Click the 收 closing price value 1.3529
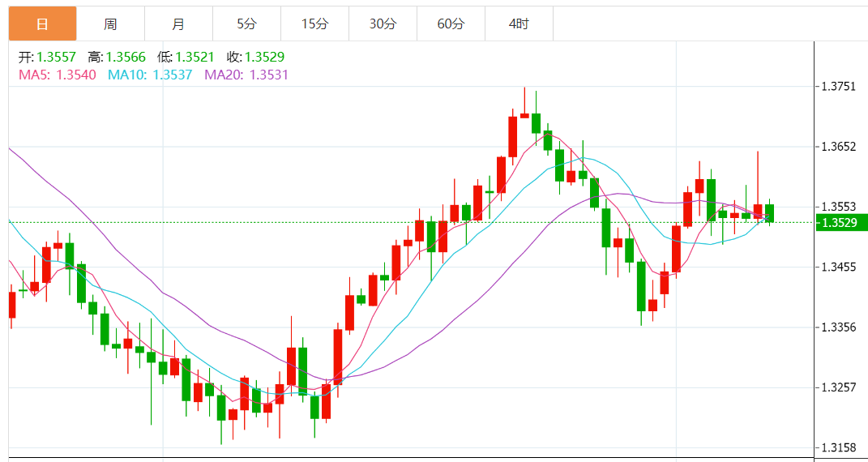The width and height of the screenshot is (868, 462). pyautogui.click(x=264, y=58)
